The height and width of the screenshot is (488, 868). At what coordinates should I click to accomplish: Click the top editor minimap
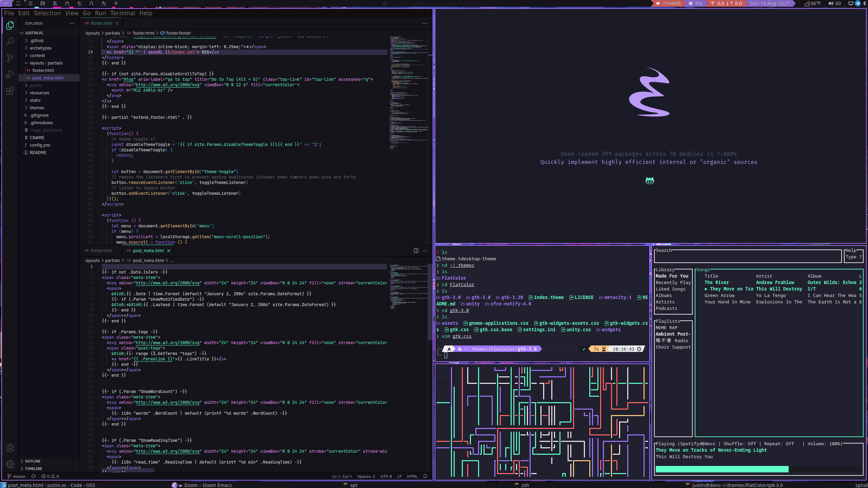[409, 93]
